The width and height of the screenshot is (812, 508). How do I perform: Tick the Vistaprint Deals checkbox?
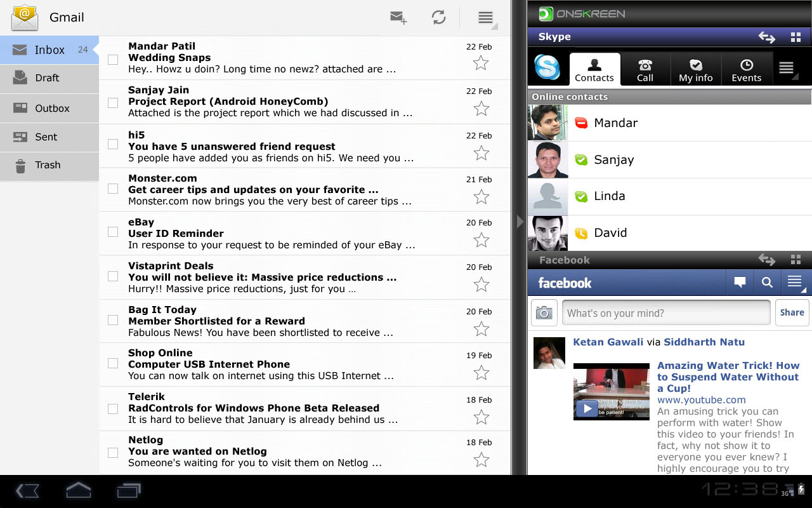[x=113, y=276]
